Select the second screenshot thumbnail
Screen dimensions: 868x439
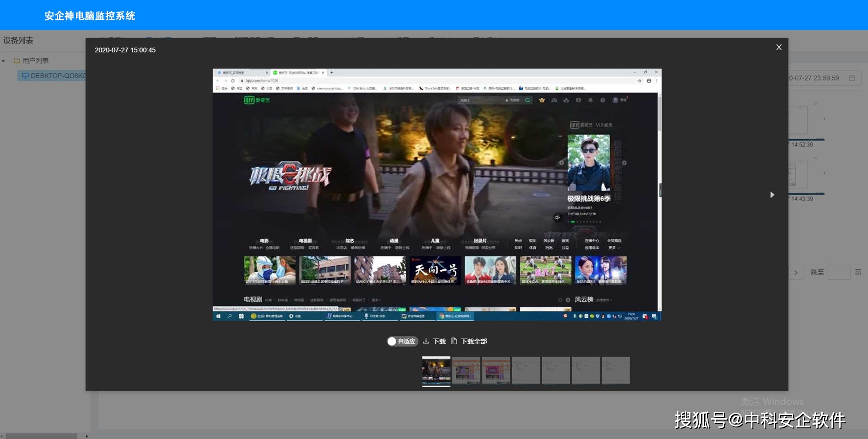[x=466, y=370]
